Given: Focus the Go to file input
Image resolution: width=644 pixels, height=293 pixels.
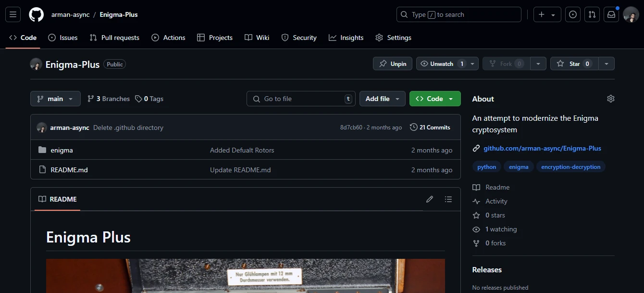Looking at the screenshot, I should coord(301,99).
